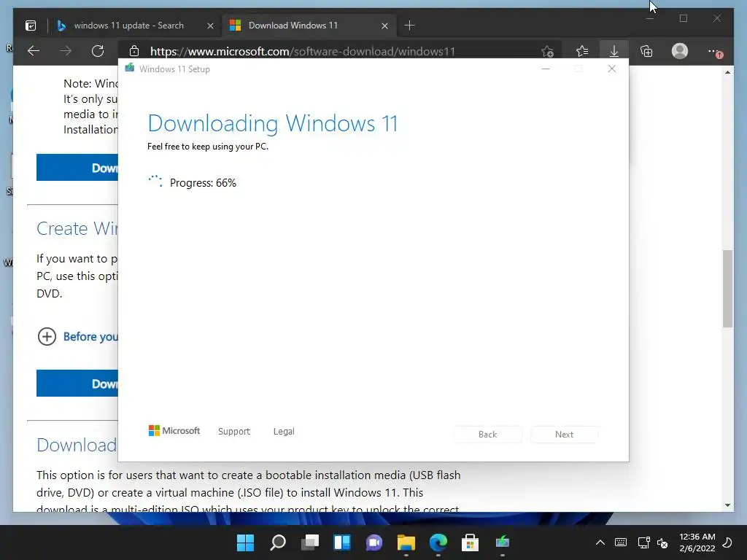Image resolution: width=747 pixels, height=560 pixels.
Task: Click the Microsoft Edge taskbar icon
Action: [438, 542]
